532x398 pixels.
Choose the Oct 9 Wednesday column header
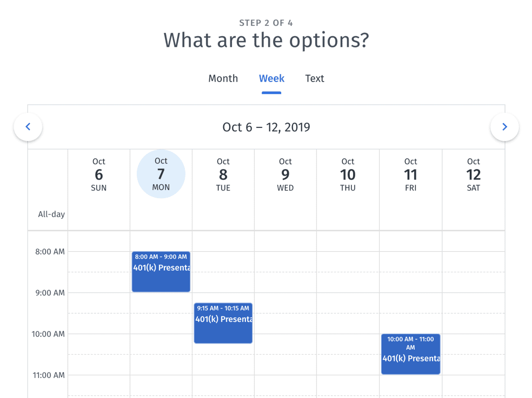point(285,174)
